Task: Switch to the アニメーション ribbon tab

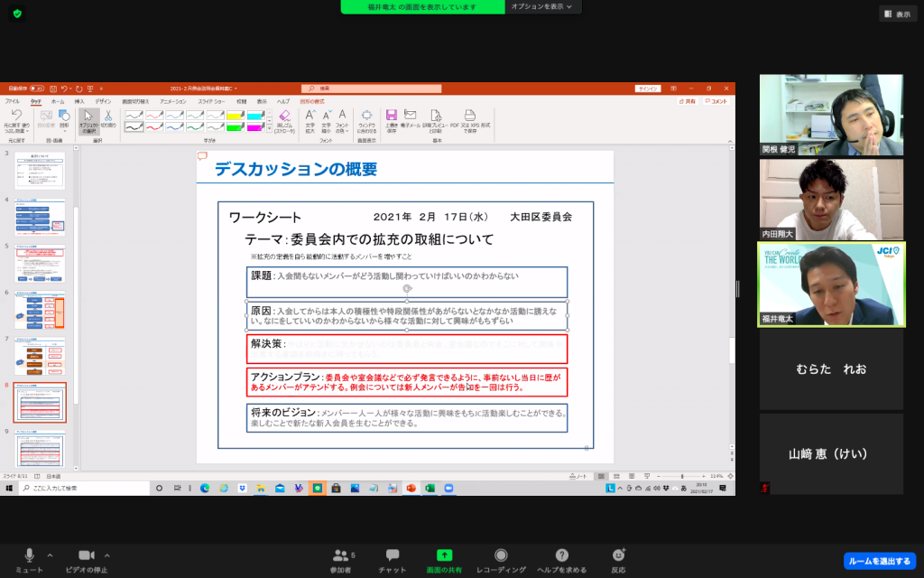Action: coord(172,102)
